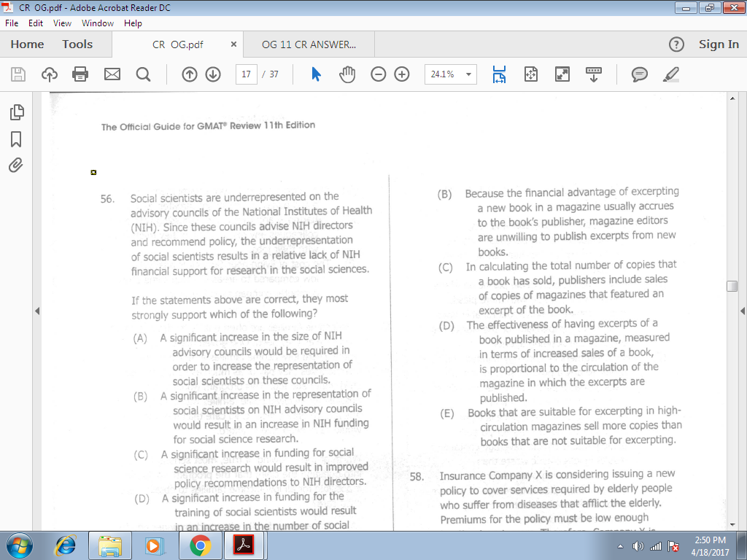The image size is (747, 560).
Task: Click the Read Mode keyboard-arrow icon
Action: (x=594, y=74)
